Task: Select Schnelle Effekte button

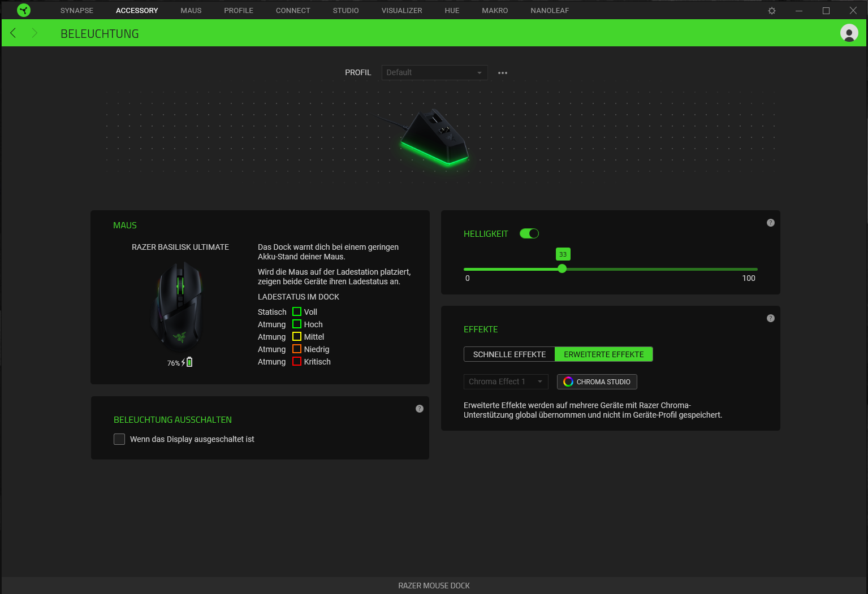Action: point(509,354)
